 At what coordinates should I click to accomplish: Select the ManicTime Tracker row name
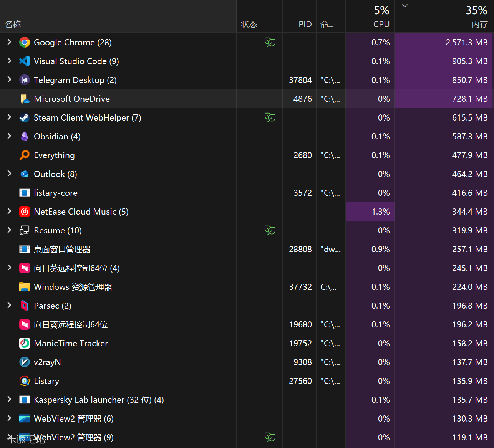pyautogui.click(x=71, y=343)
